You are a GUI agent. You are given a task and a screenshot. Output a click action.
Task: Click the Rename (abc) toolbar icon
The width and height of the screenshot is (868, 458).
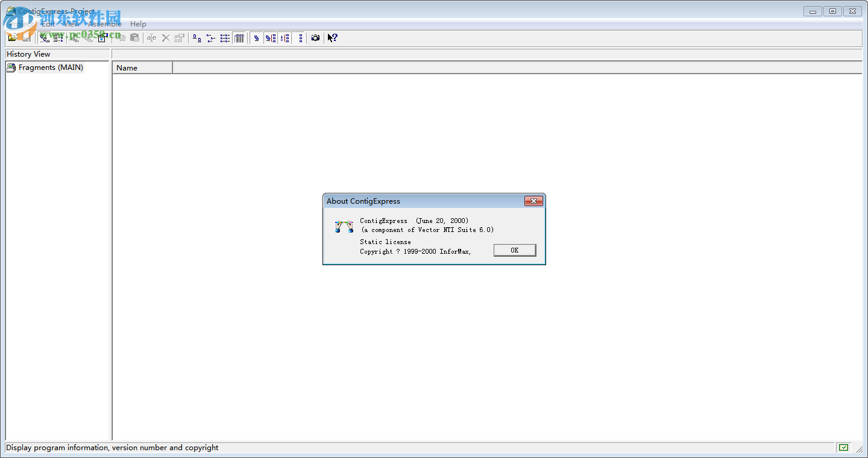tap(152, 37)
